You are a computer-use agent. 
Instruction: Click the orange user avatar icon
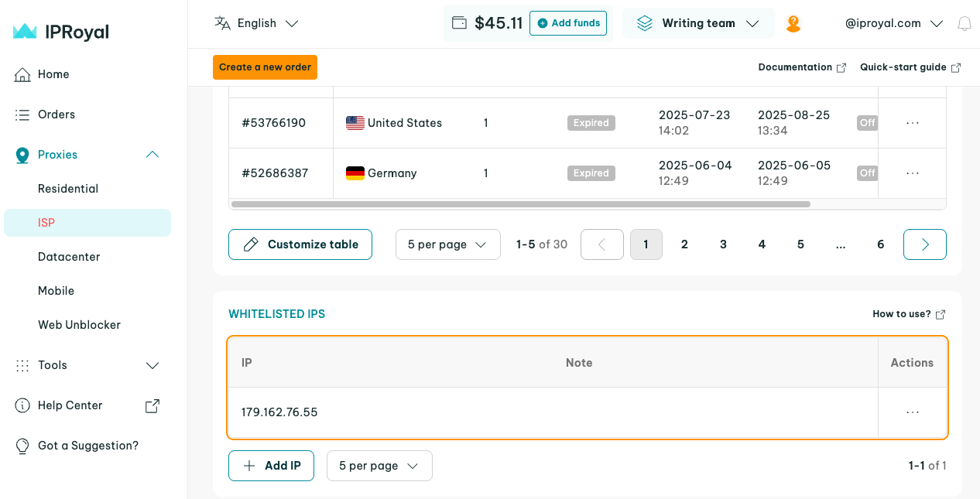coord(793,24)
